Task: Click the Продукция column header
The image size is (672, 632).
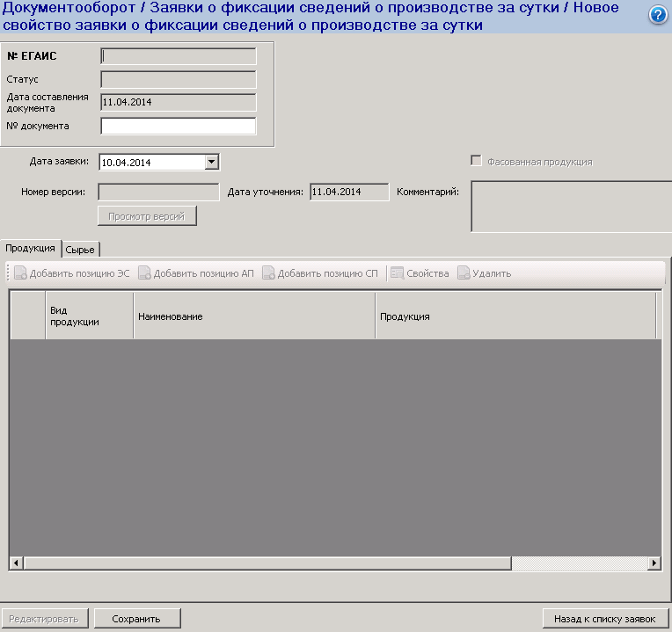Action: [x=515, y=316]
